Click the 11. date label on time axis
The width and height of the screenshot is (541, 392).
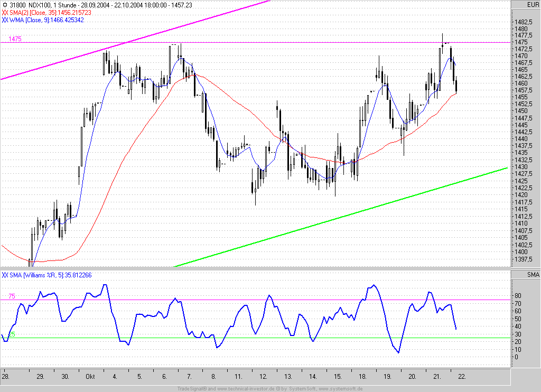238,377
